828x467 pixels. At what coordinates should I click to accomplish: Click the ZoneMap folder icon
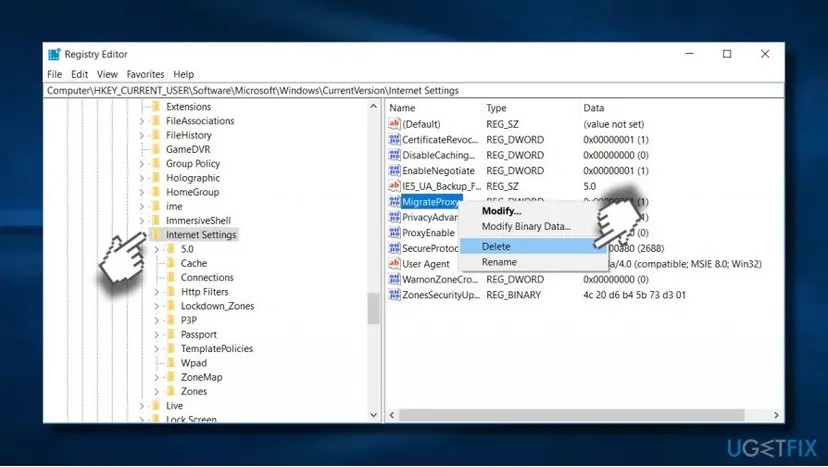(171, 377)
